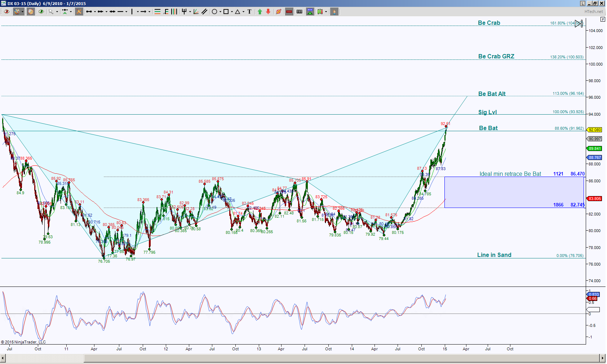Image resolution: width=607 pixels, height=364 pixels.
Task: Click the L link button in title bar
Action: click(x=582, y=3)
